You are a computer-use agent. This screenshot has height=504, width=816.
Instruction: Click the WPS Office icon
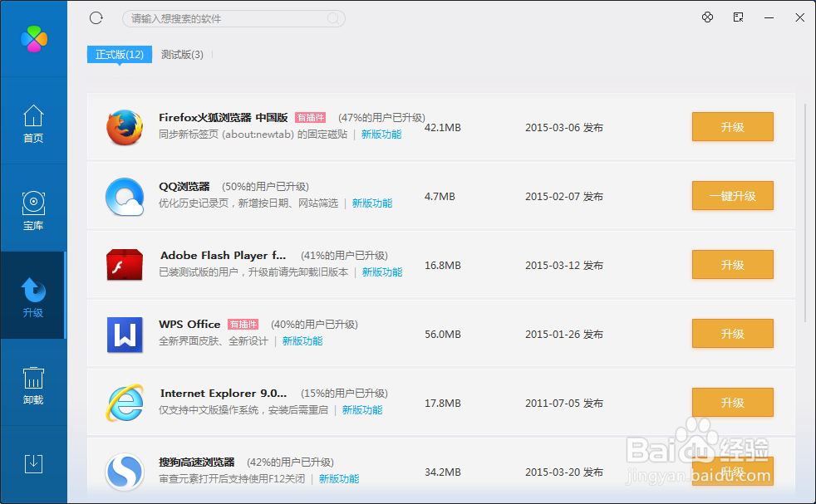tap(125, 335)
